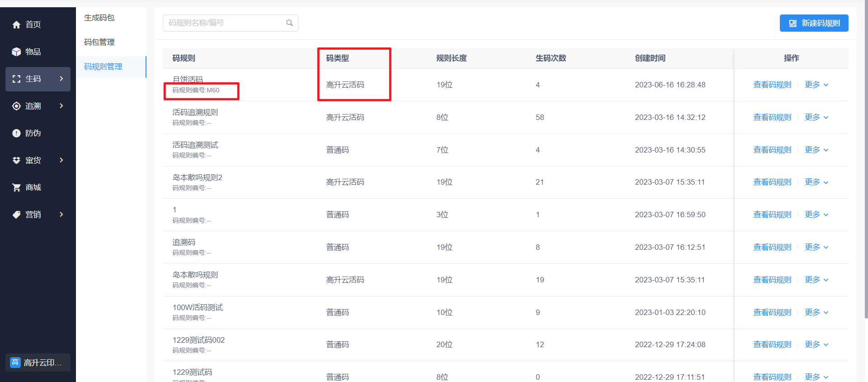Viewport: 868px width, 382px height.
Task: Click the stacked-box icon beside 窜货
Action: coord(16,160)
